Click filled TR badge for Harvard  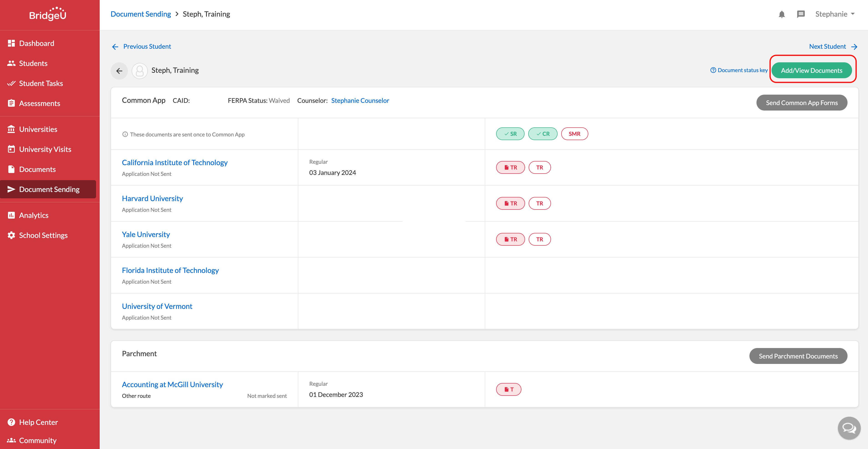tap(510, 203)
